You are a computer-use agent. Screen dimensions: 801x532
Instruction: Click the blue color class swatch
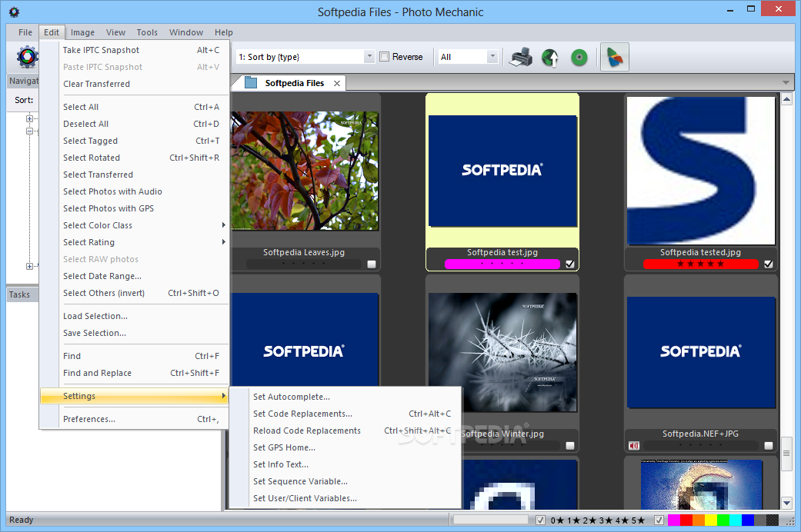[x=748, y=520]
